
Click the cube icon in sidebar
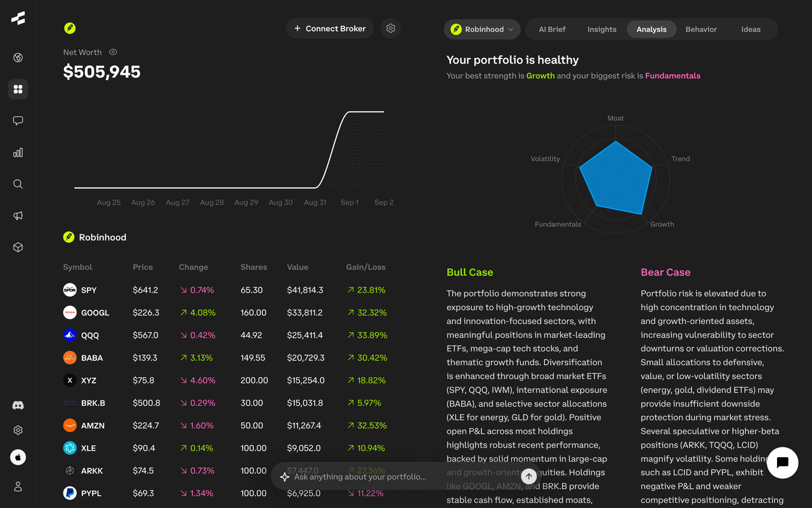[18, 248]
